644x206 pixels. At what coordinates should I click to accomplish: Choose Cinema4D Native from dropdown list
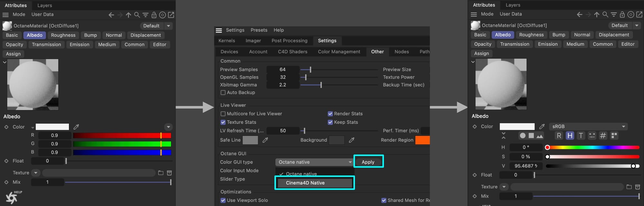[x=315, y=183]
